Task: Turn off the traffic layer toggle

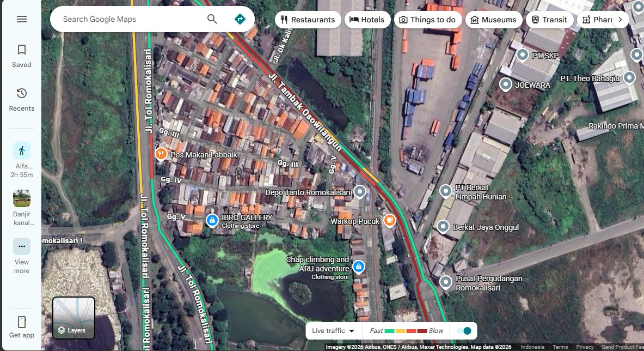Action: pyautogui.click(x=464, y=331)
